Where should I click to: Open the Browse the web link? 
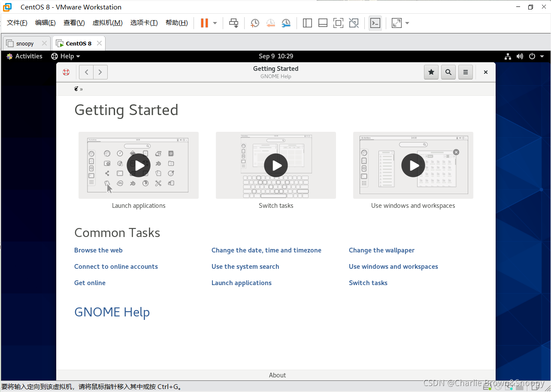click(x=98, y=250)
